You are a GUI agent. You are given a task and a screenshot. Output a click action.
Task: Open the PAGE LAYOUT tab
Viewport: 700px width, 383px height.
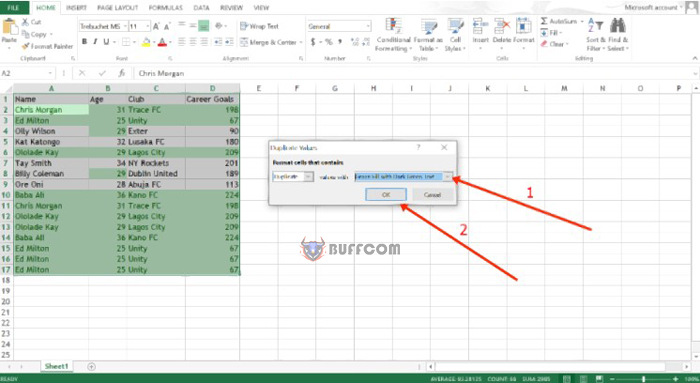(117, 8)
